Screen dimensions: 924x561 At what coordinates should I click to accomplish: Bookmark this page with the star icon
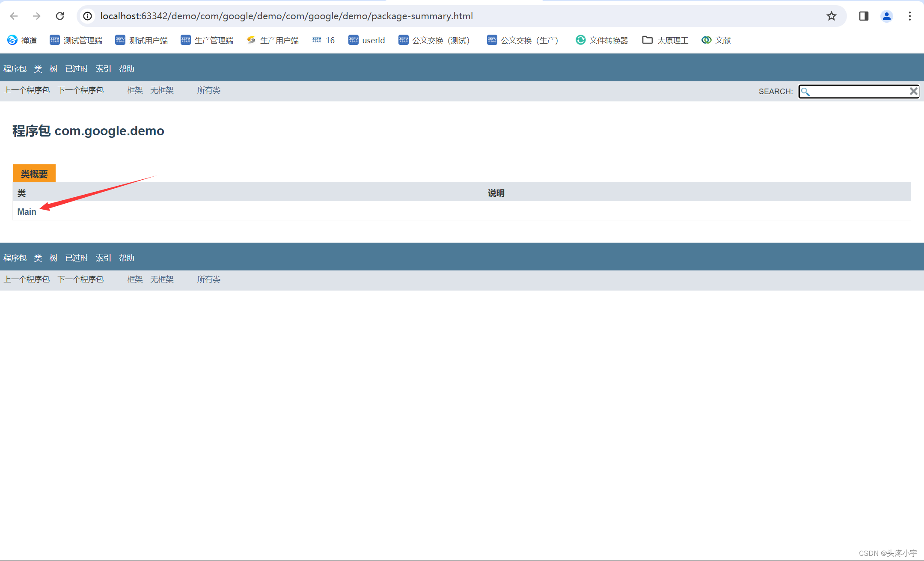coord(831,16)
